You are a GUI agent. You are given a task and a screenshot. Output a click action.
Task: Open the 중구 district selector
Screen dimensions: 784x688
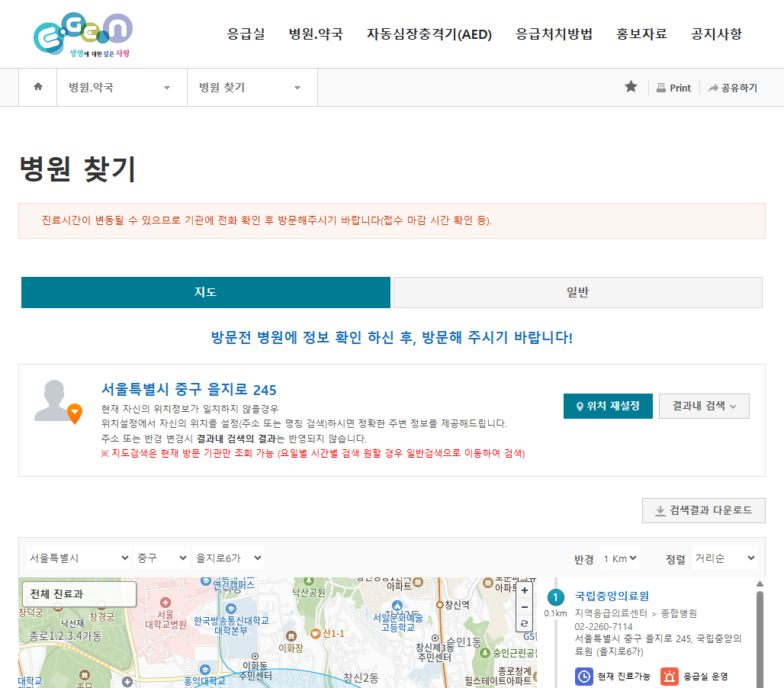point(162,558)
